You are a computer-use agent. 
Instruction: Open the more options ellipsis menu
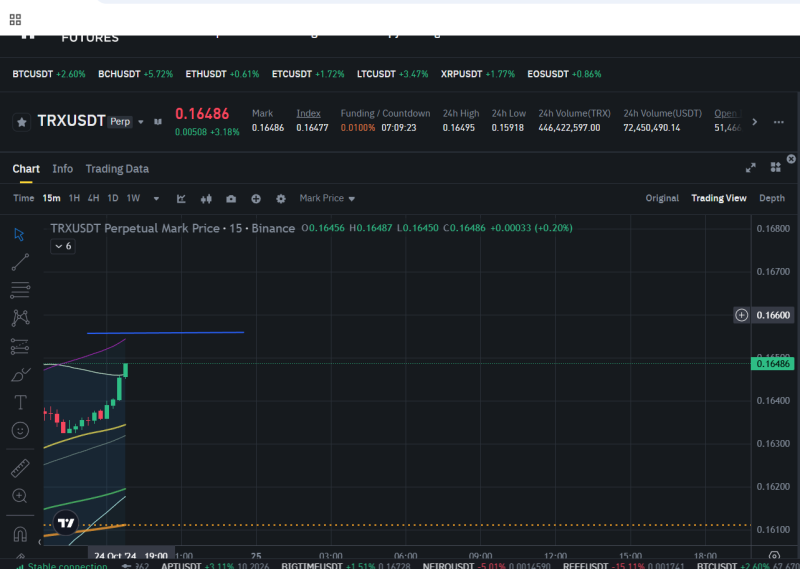[779, 122]
